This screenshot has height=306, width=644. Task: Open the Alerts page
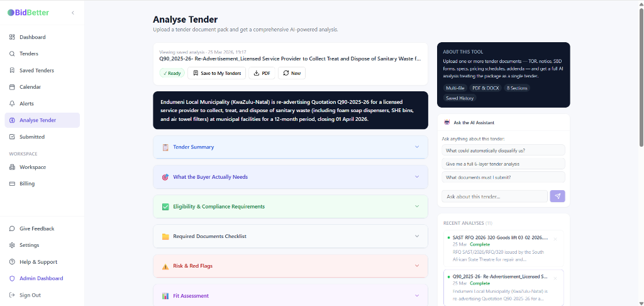[x=42, y=104]
